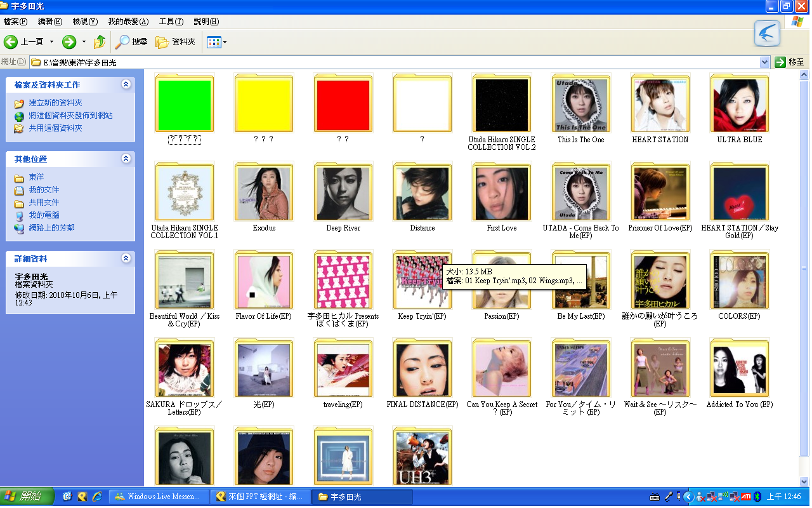
Task: Click the Forward arrow button
Action: point(69,42)
